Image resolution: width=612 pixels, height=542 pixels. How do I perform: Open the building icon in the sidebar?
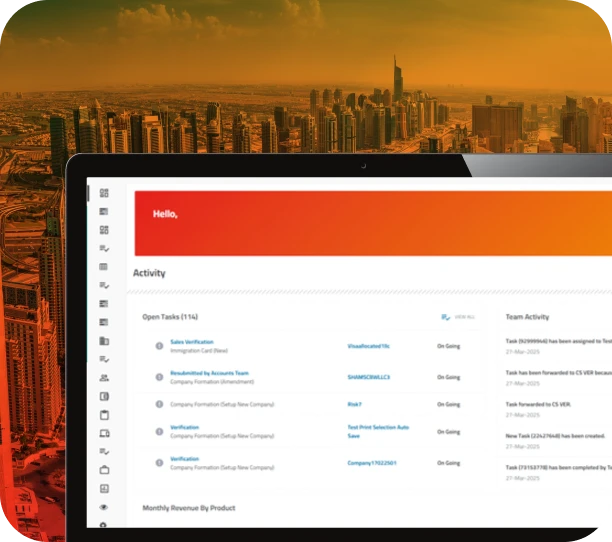tap(104, 341)
